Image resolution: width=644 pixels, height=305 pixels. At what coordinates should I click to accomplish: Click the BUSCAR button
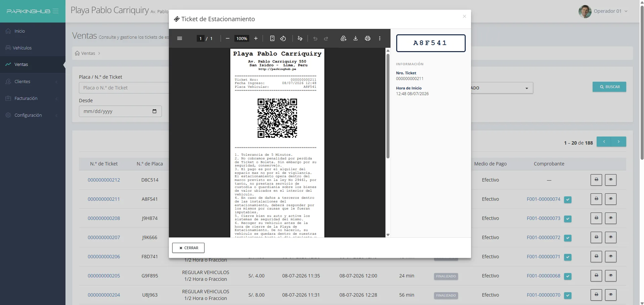click(609, 87)
